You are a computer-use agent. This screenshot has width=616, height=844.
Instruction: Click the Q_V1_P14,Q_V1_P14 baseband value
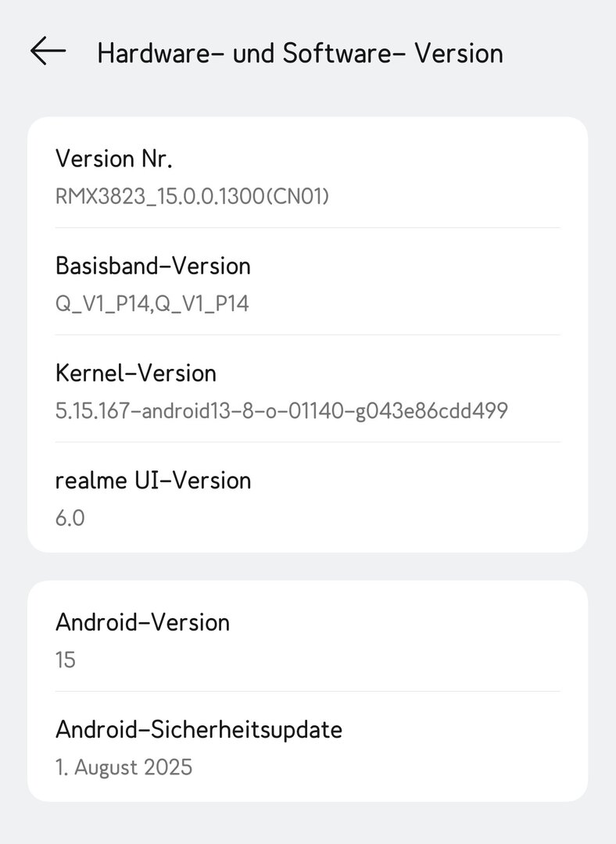point(152,302)
